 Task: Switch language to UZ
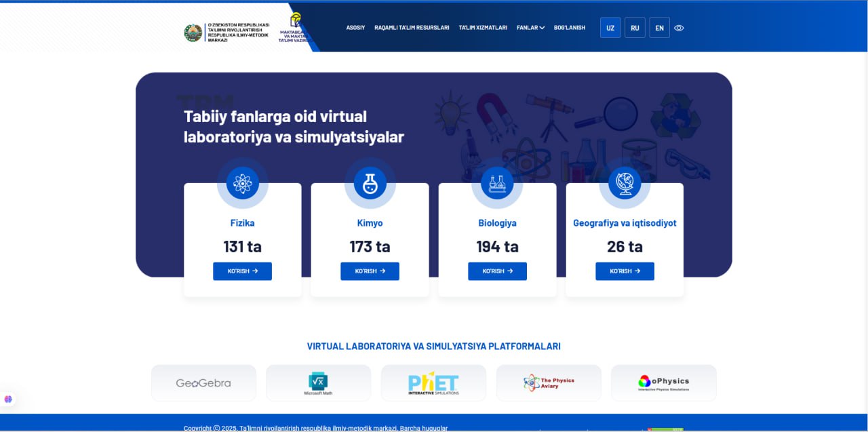coord(610,28)
